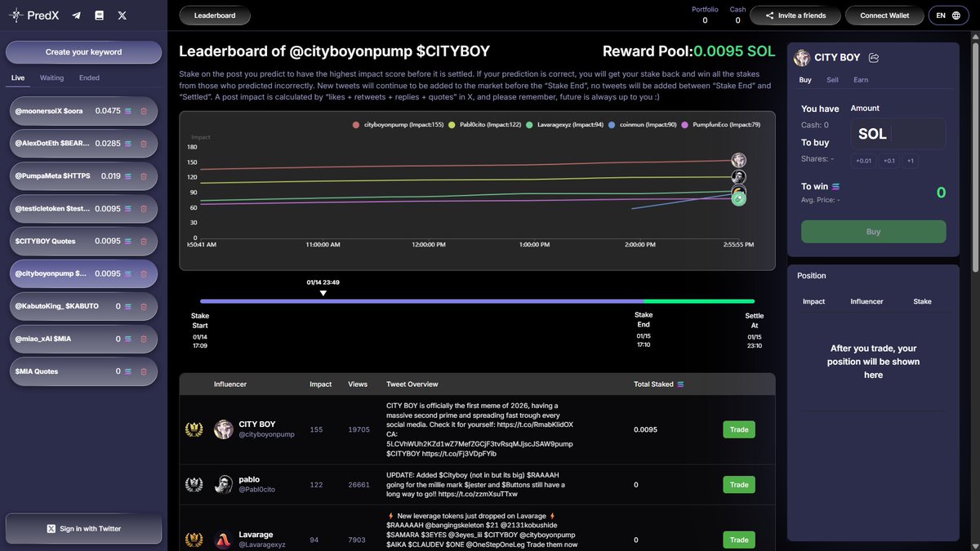Click Trade for the Lavarage row
This screenshot has width=980, height=551.
(739, 540)
